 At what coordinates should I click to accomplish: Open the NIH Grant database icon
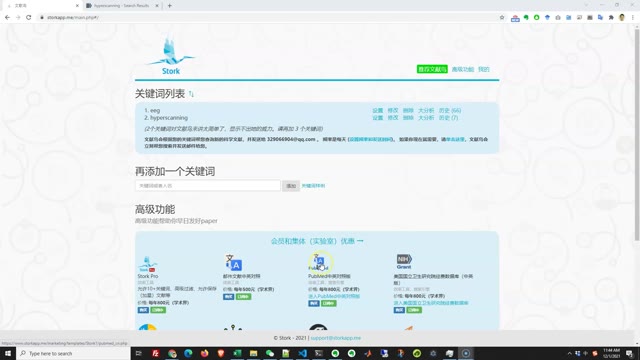(404, 261)
